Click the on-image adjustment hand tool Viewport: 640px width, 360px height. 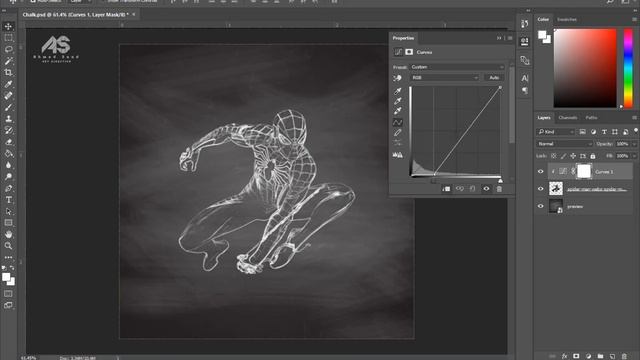tap(398, 78)
